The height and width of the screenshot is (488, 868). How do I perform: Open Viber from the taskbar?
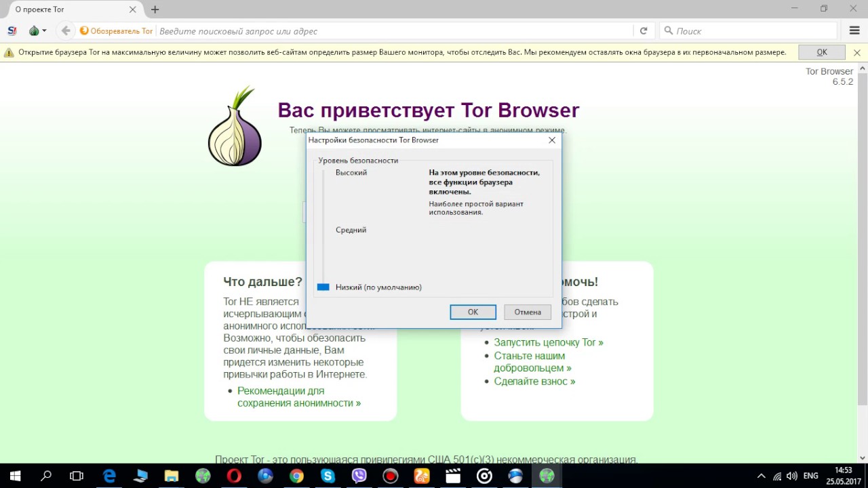pos(359,476)
